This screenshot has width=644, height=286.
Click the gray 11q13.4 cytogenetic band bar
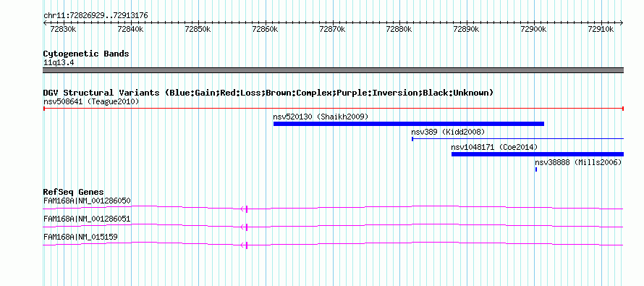point(334,70)
